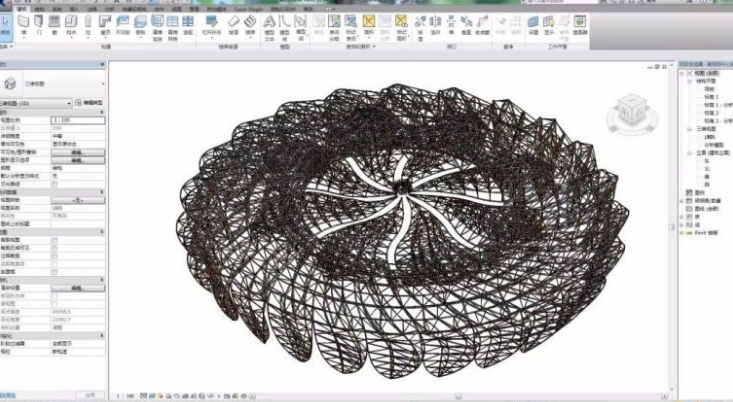Collapse the 图形 (Graphics) properties section
The image size is (733, 402).
click(102, 112)
